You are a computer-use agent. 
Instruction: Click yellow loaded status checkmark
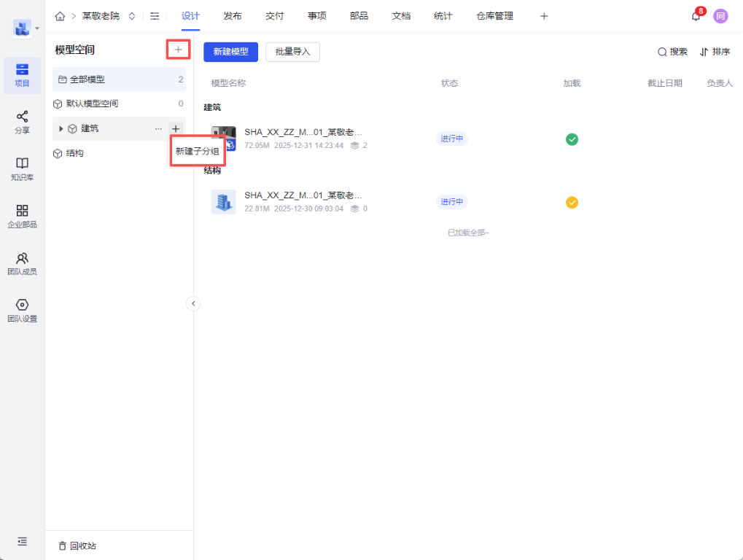click(x=572, y=202)
